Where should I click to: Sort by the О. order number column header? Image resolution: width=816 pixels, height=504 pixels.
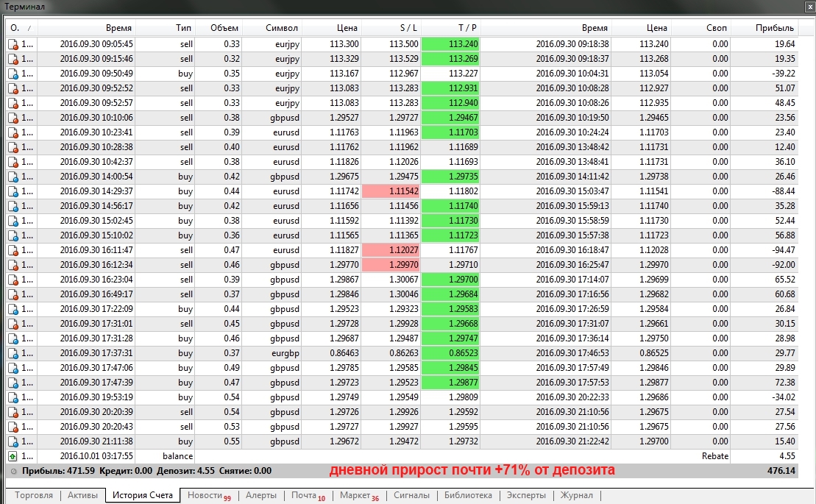21,28
